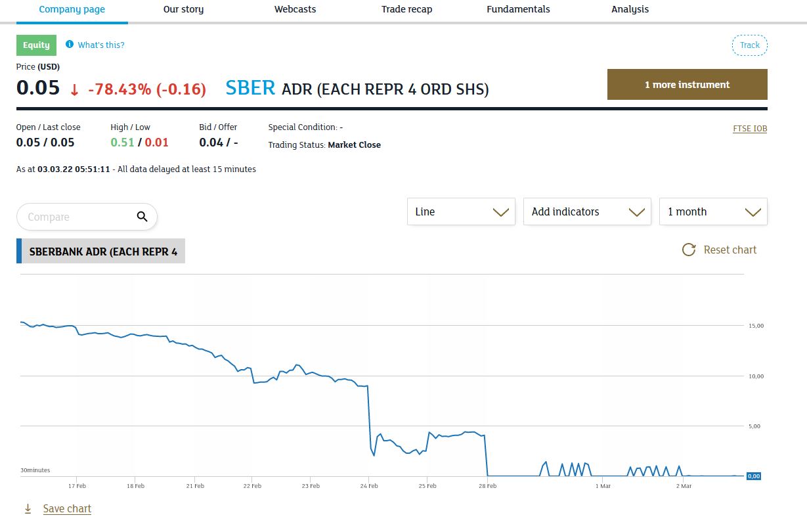Click the Track button
Viewport: 807px width, 532px height.
750,45
